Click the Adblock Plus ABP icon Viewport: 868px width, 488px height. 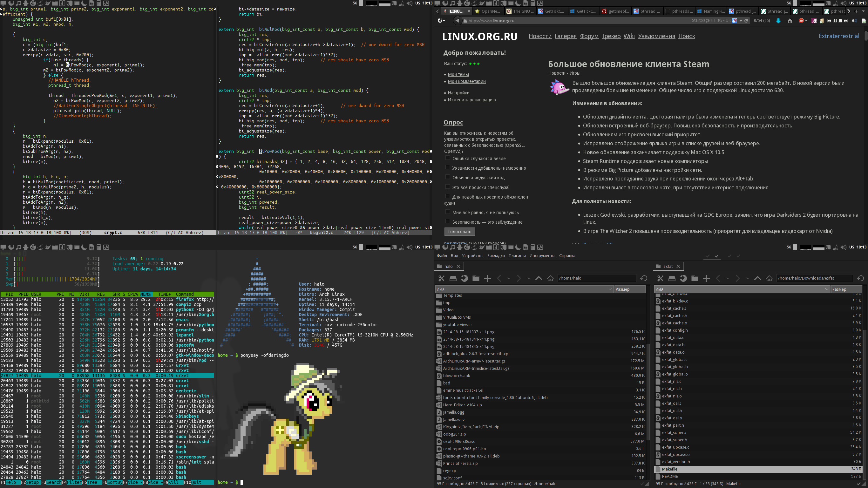[x=801, y=21]
